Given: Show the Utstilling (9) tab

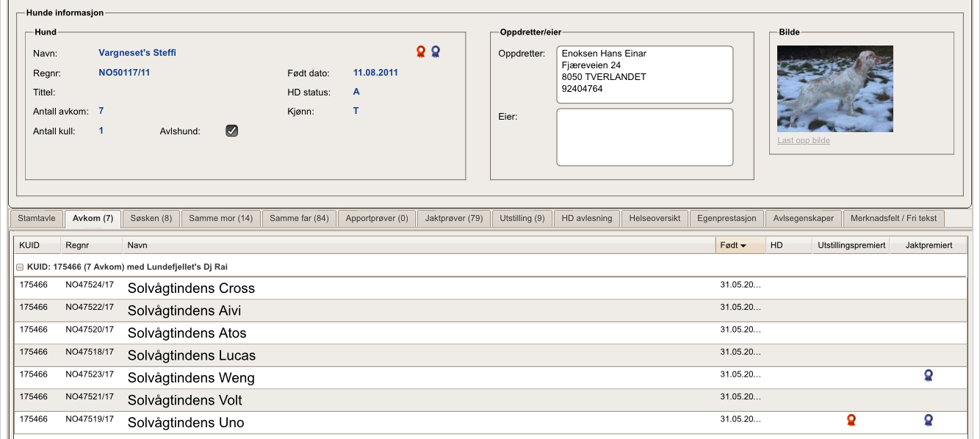Looking at the screenshot, I should click(522, 219).
